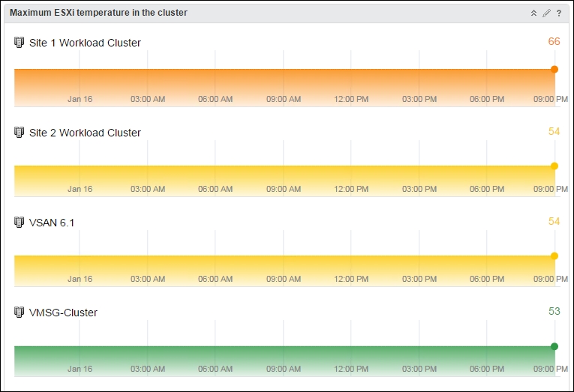Screen dimensions: 574x392
Task: Click the widget title Maximum ESXi temperature
Action: click(98, 13)
